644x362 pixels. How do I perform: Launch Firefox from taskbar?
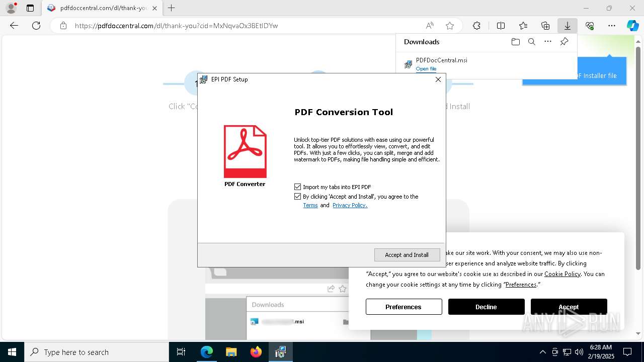pos(256,352)
